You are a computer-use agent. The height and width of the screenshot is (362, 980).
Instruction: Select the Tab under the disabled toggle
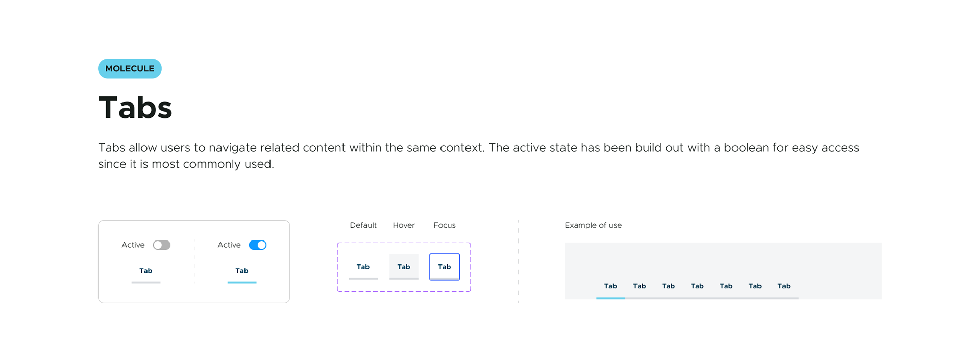coord(146,271)
